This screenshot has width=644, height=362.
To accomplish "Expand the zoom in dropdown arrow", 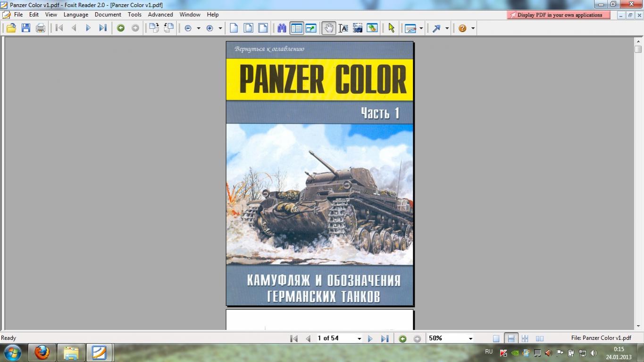I will (x=220, y=28).
